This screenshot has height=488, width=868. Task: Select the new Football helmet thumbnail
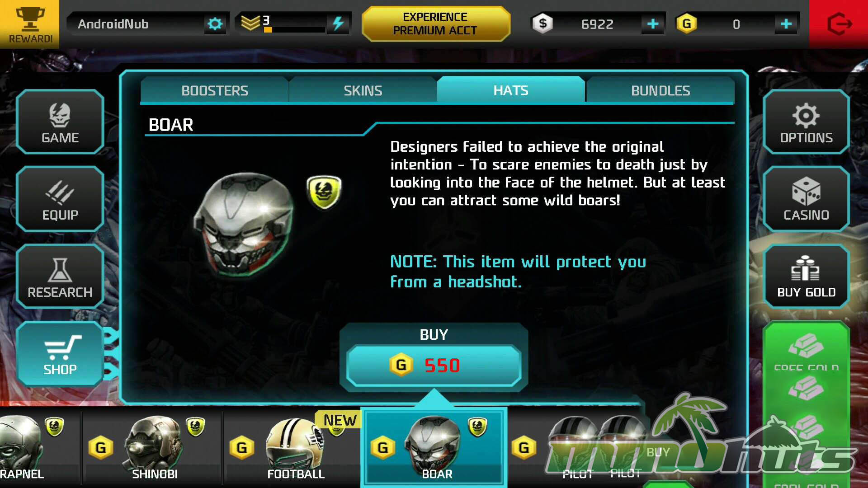click(293, 447)
